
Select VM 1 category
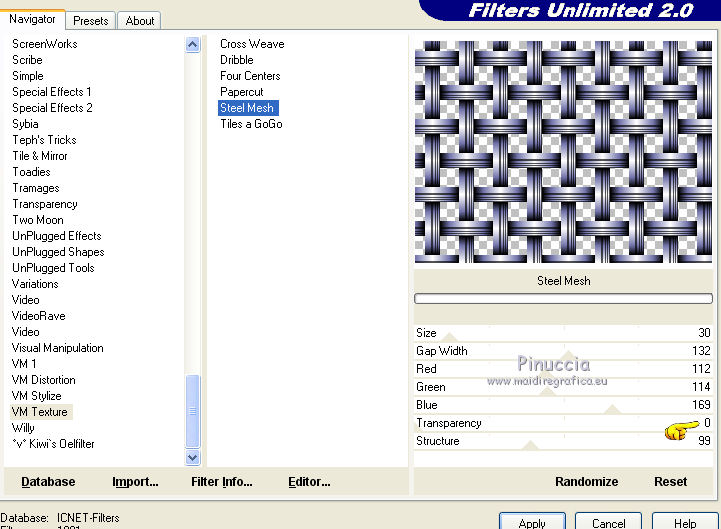coord(24,364)
